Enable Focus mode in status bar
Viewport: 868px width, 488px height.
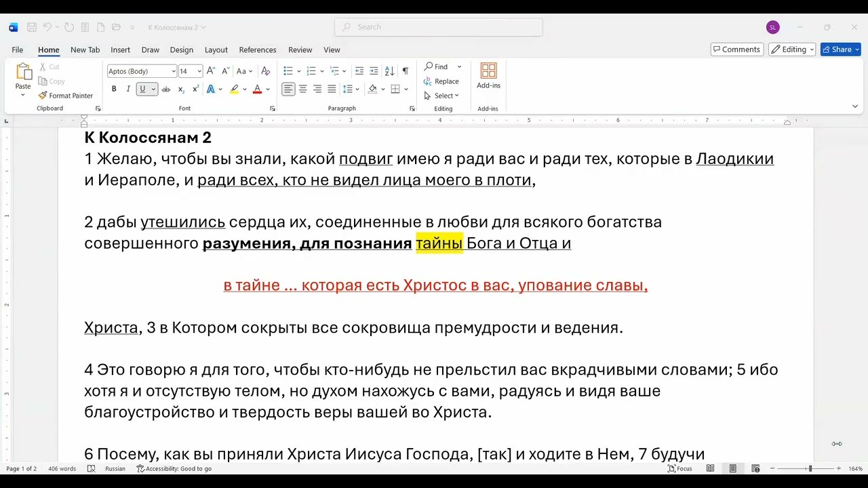(680, 468)
